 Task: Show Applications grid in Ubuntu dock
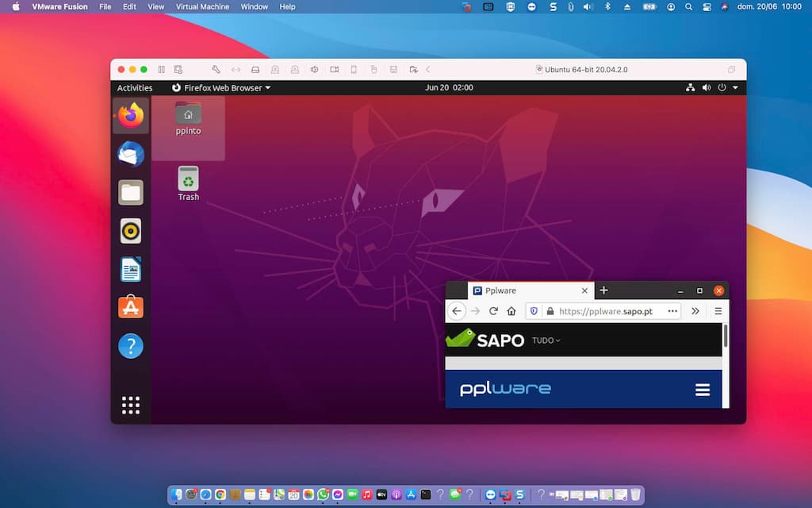tap(131, 405)
